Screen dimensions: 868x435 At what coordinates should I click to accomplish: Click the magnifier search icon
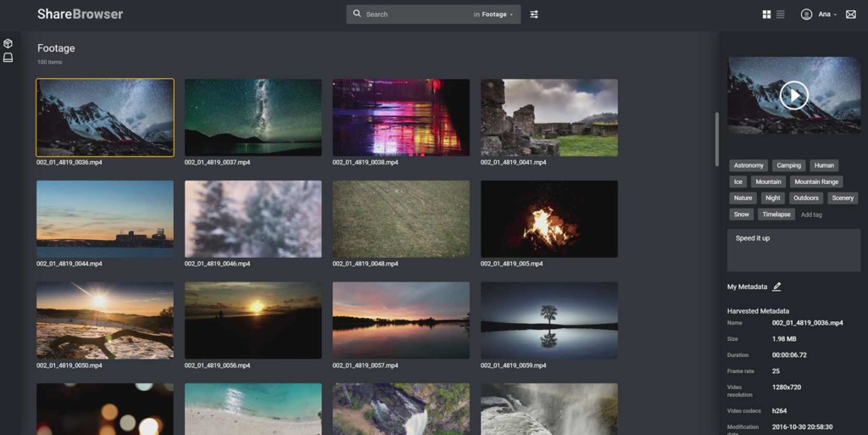click(x=357, y=14)
